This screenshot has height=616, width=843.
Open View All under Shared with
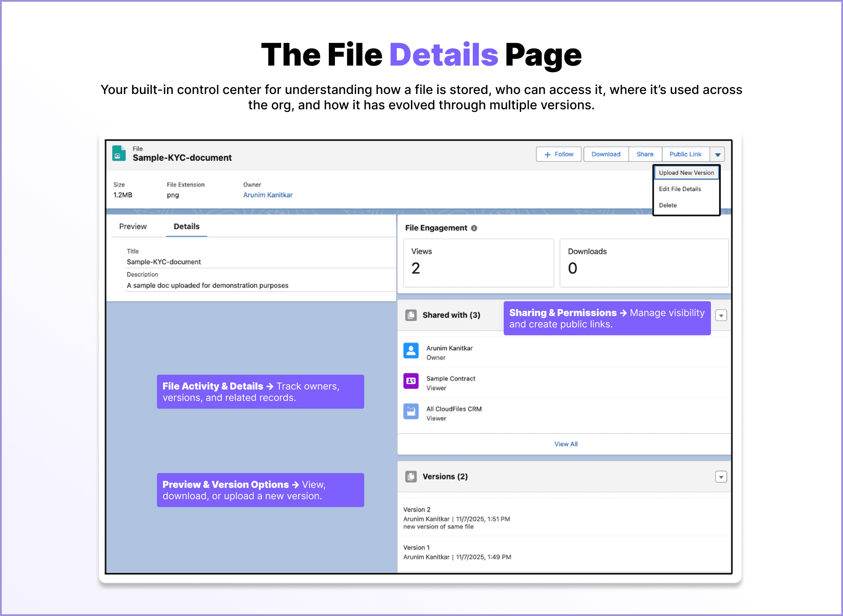566,444
